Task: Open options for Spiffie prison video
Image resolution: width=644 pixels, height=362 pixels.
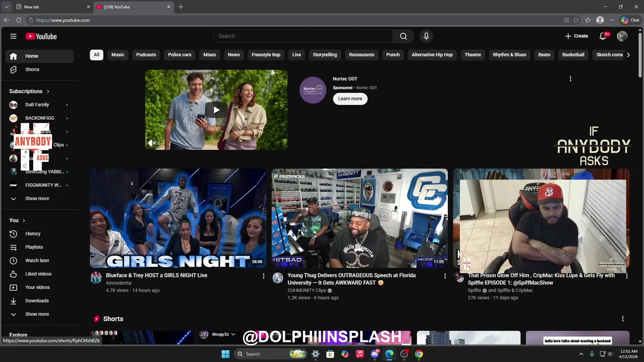Action: coord(627,276)
